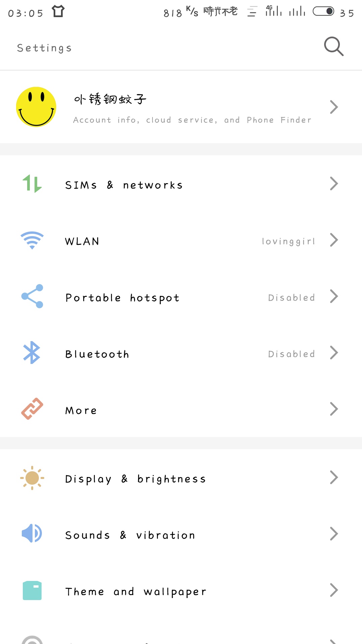Open Display & brightness settings

135,479
